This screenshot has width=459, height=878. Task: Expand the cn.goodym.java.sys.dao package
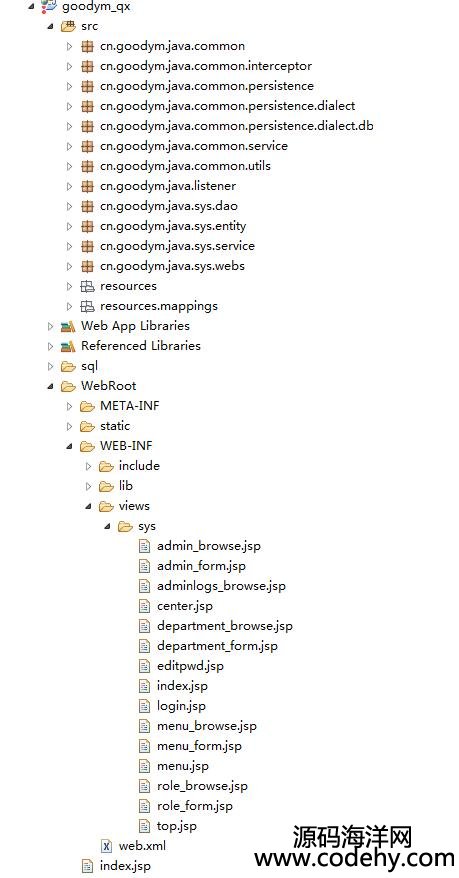coord(69,206)
